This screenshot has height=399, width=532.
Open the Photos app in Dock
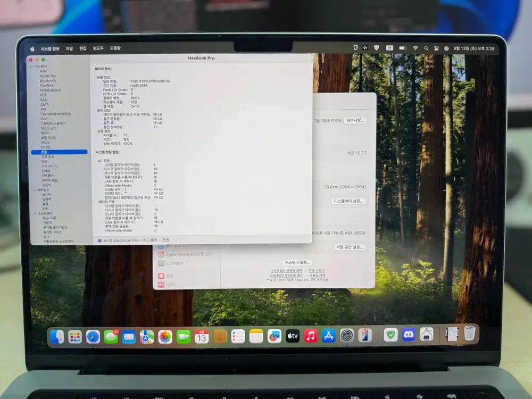point(165,337)
